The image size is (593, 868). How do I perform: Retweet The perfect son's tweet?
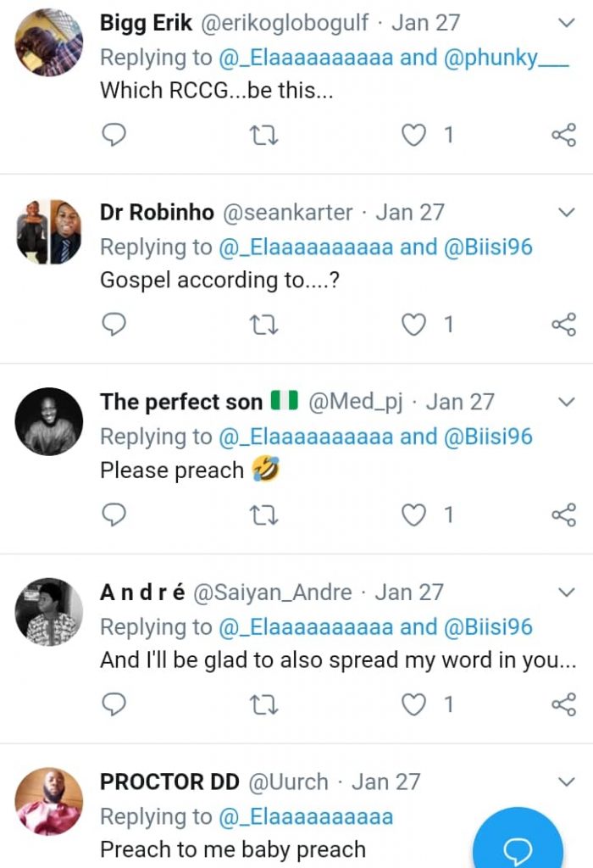tap(265, 514)
